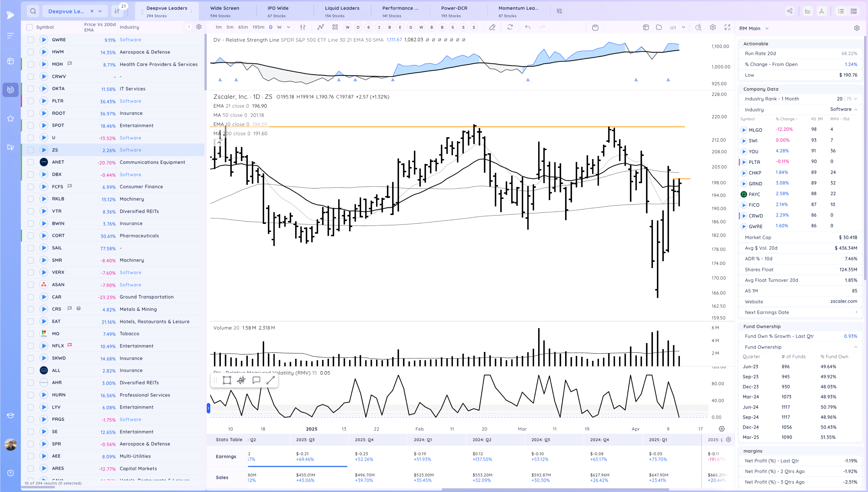Click the eraser tool in chart toolbar
Viewport: 868px width, 492px height.
point(492,27)
